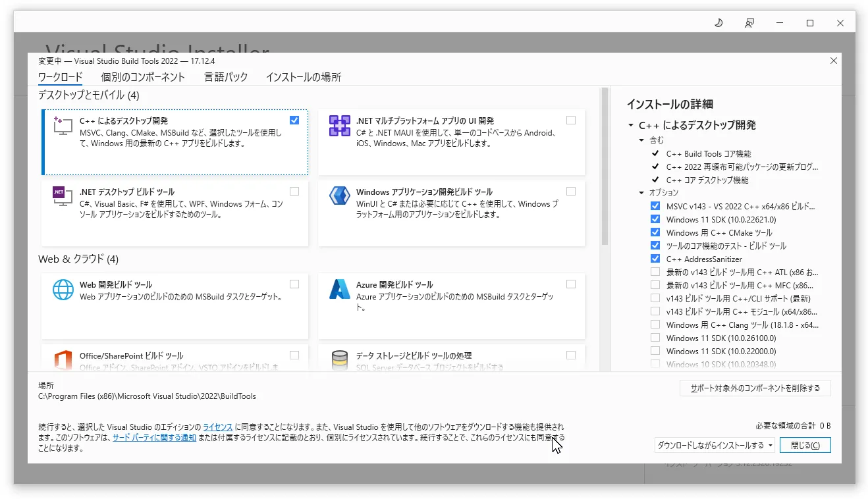Collapse the 含む section in install details
This screenshot has height=499, width=868.
(641, 140)
